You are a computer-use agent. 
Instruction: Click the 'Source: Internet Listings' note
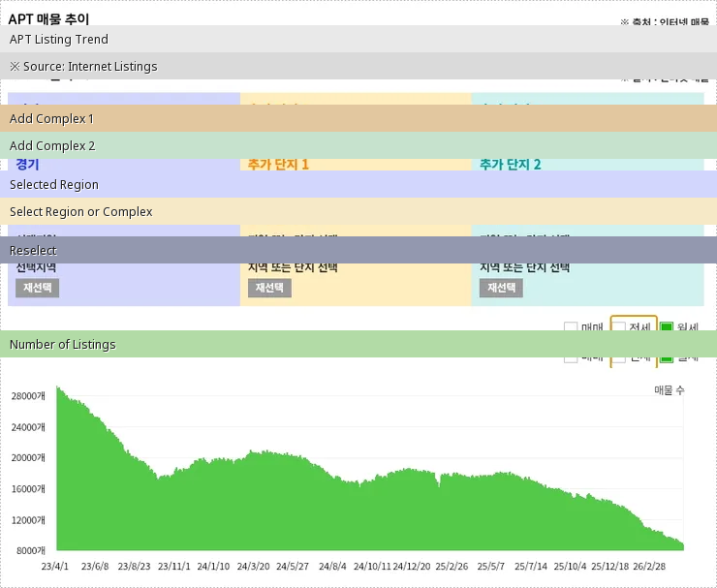(358, 66)
